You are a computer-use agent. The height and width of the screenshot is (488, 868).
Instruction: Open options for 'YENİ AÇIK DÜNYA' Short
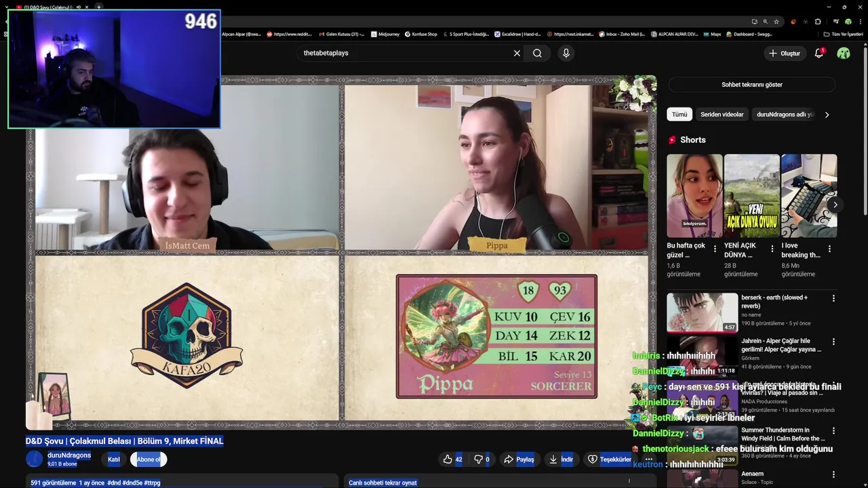point(772,249)
